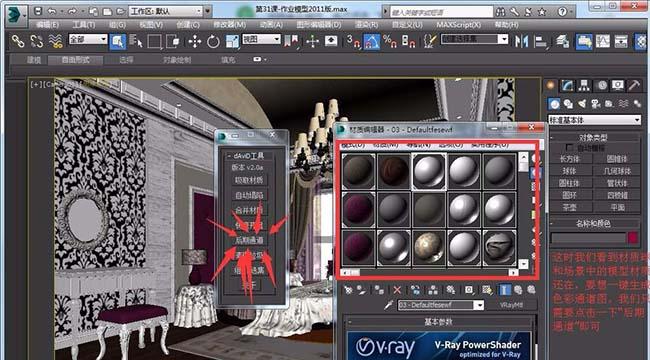Viewport: 650px width, 360px height.
Task: Toggle the Window/Crossing selection mode
Action: [x=172, y=41]
